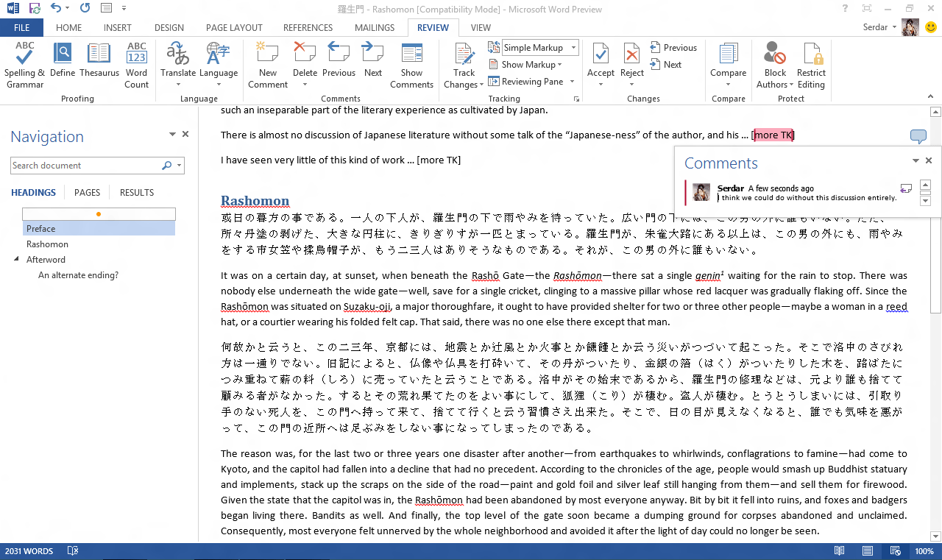Open the Word Count tool

(136, 65)
